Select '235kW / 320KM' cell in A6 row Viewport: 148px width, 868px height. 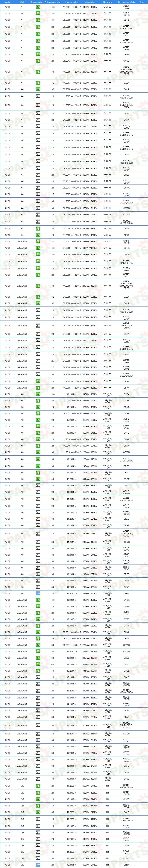pos(90,581)
